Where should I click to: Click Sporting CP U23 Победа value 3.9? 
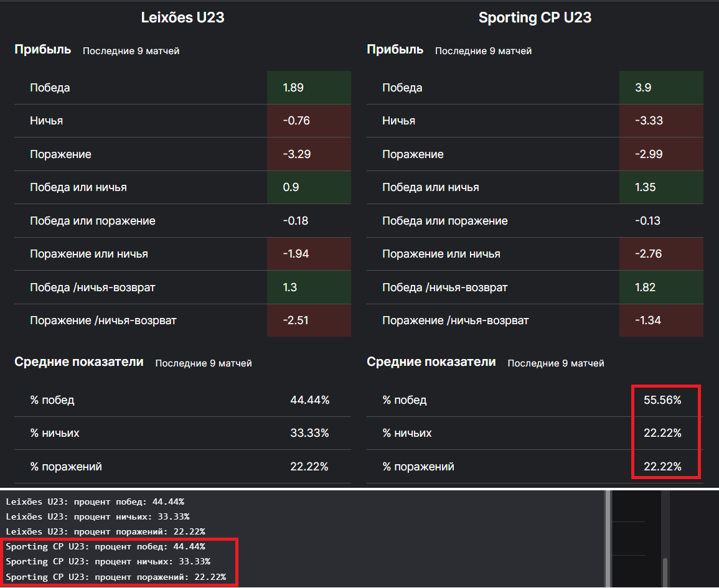click(x=643, y=88)
